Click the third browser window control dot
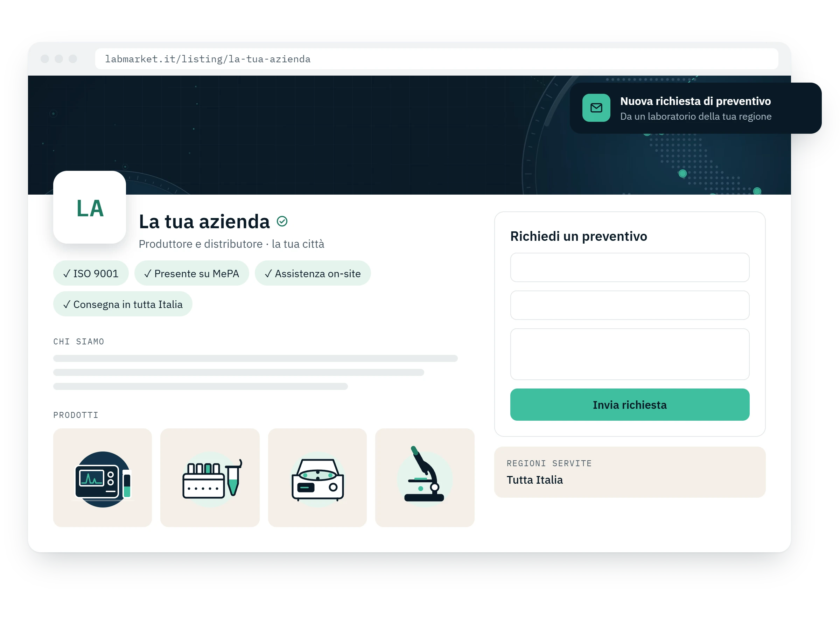 tap(73, 59)
